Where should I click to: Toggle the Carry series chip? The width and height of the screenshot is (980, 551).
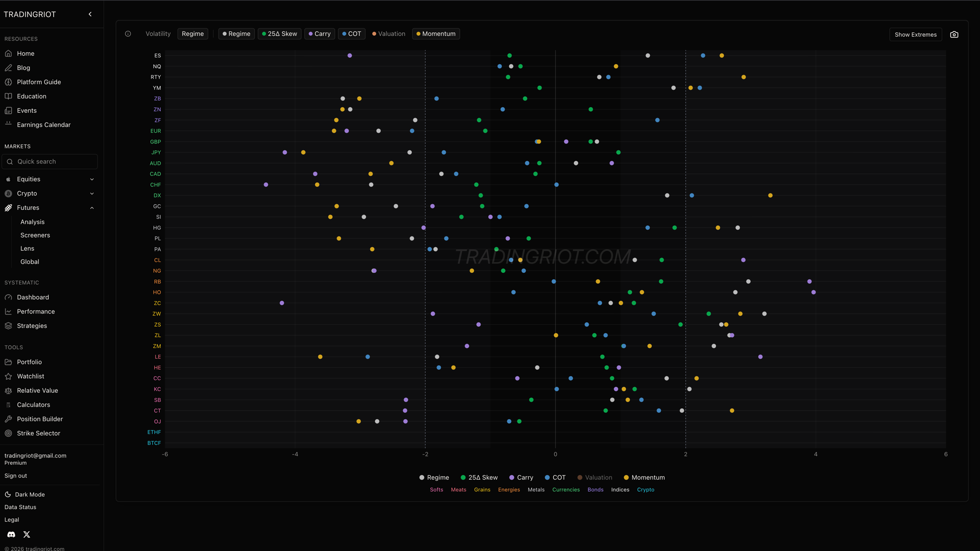tap(319, 34)
